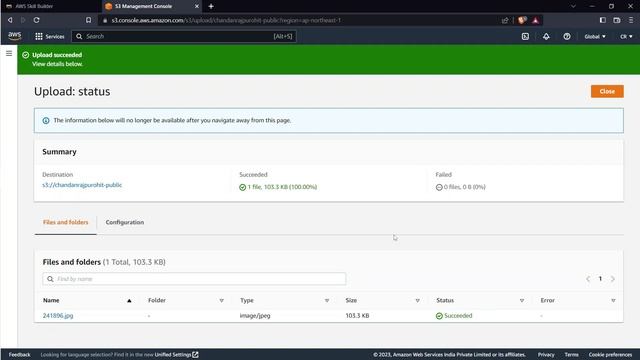Click the Upload succeeded banner text
The width and height of the screenshot is (640, 360).
(57, 55)
